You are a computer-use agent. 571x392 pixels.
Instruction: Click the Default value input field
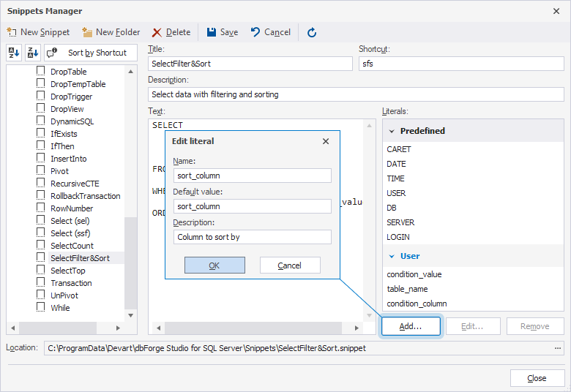pyautogui.click(x=253, y=206)
